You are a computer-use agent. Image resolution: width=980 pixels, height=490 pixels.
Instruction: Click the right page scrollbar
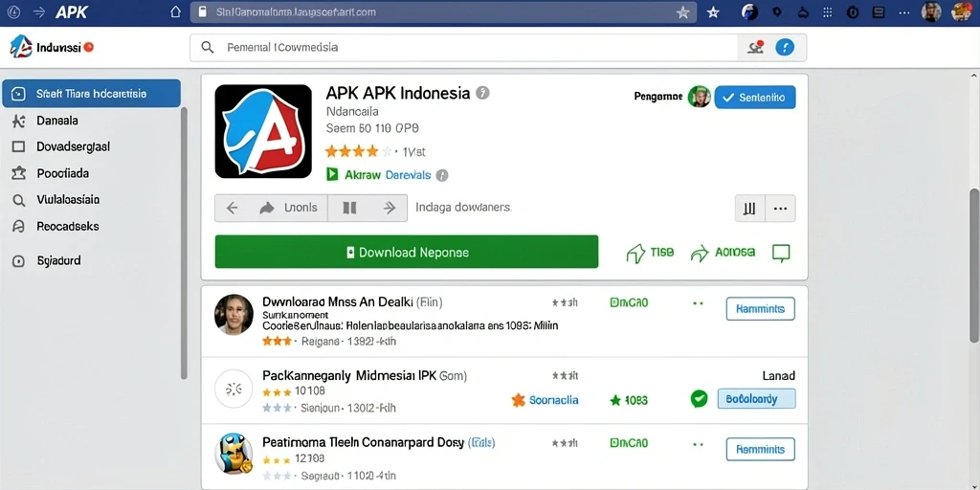point(973,266)
